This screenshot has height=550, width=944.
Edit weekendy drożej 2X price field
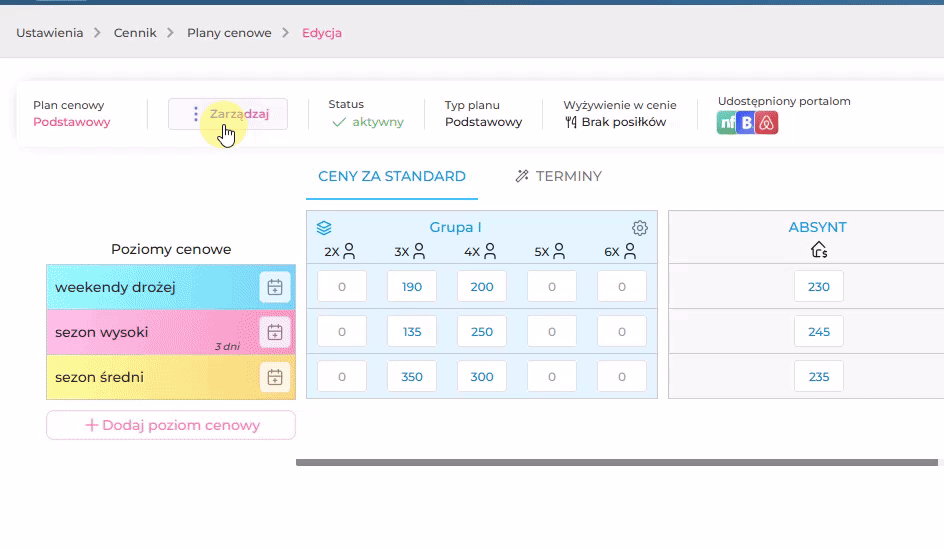tap(342, 286)
